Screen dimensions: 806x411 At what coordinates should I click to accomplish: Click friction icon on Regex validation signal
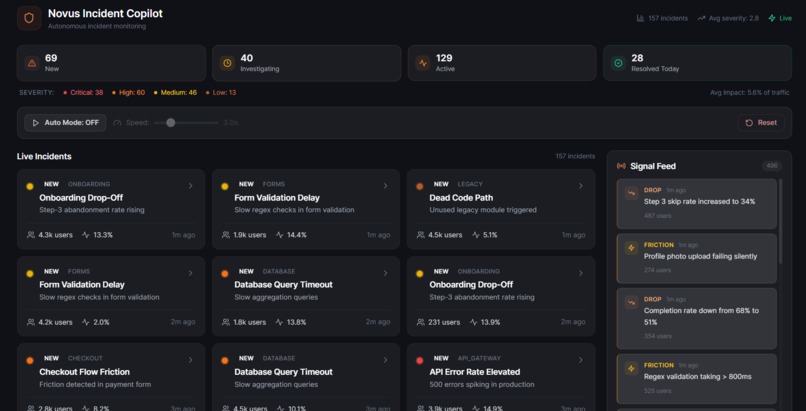click(x=631, y=368)
